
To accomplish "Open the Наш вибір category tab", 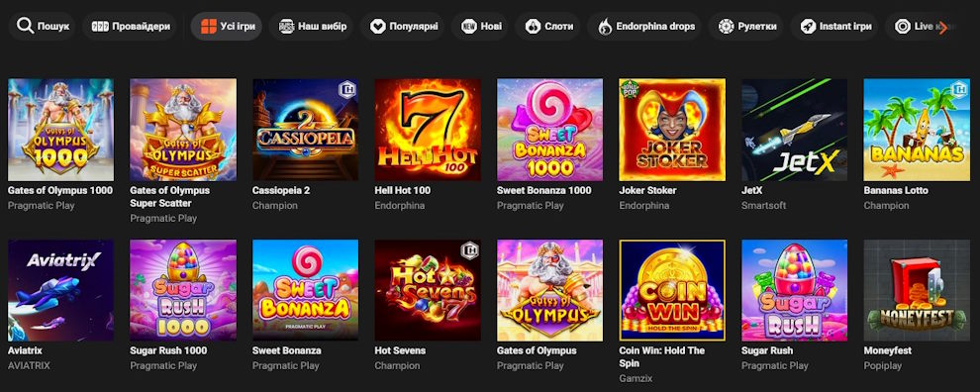I will click(x=311, y=27).
